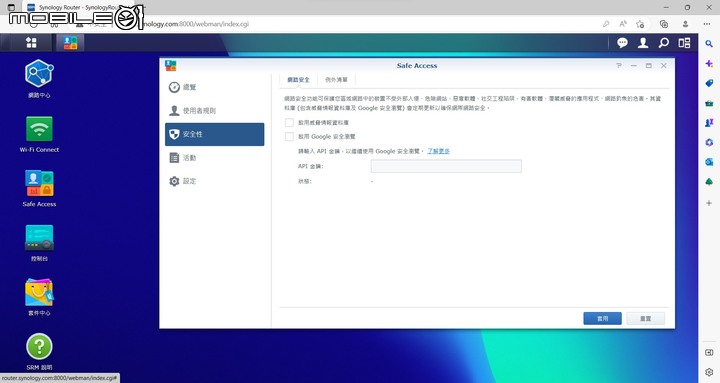
Task: Enable the threat intelligence database checkbox
Action: point(289,123)
